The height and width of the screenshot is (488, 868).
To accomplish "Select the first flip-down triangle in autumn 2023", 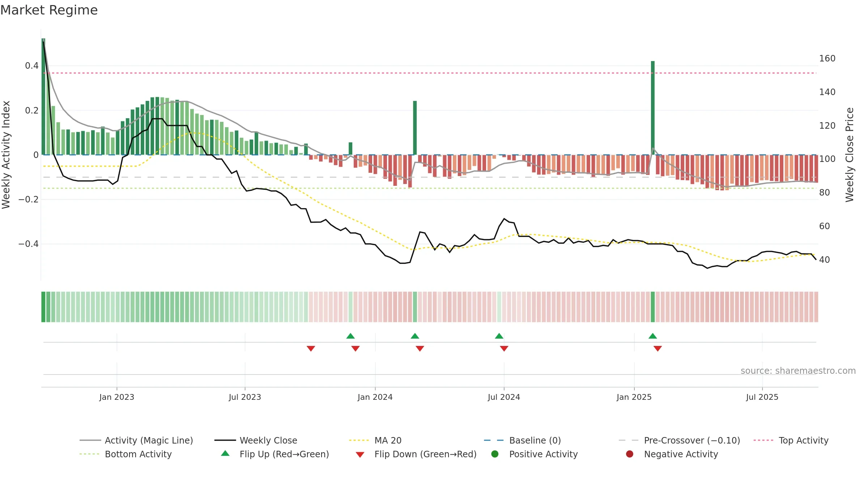I will (x=311, y=348).
